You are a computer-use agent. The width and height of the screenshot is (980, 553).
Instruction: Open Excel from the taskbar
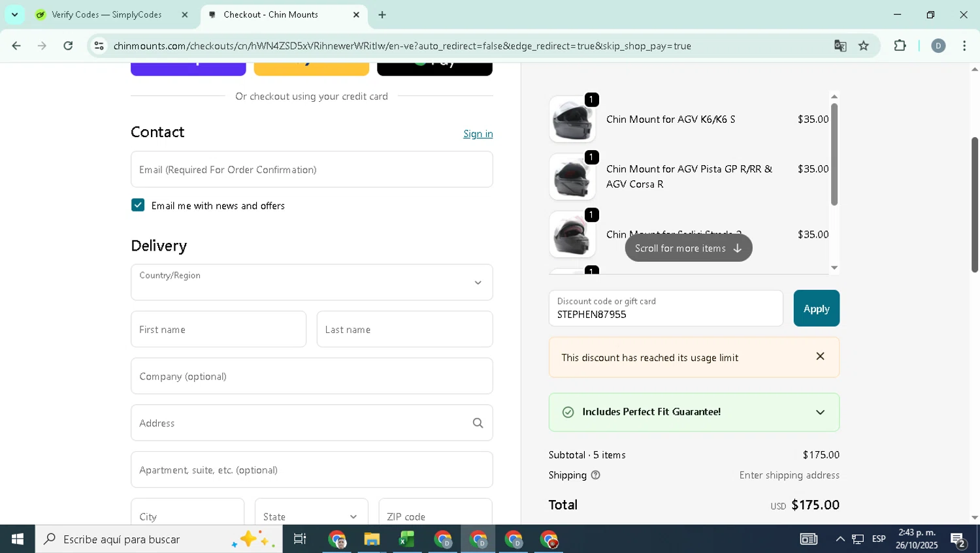407,539
